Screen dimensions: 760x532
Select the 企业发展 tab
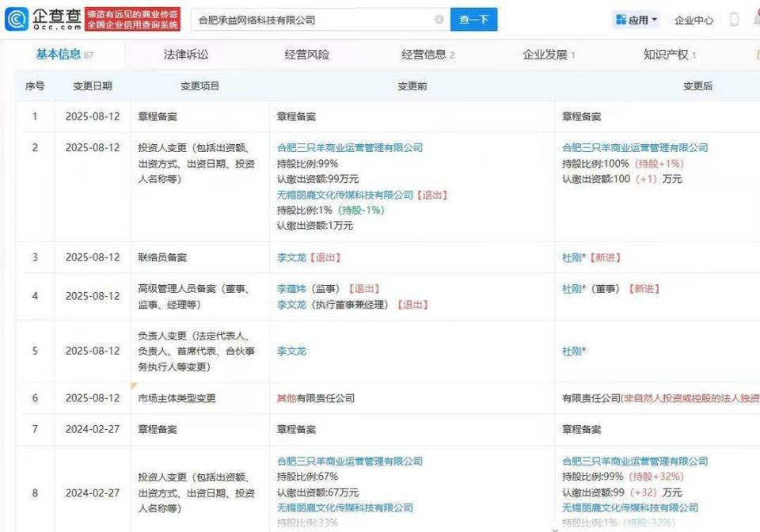[547, 55]
